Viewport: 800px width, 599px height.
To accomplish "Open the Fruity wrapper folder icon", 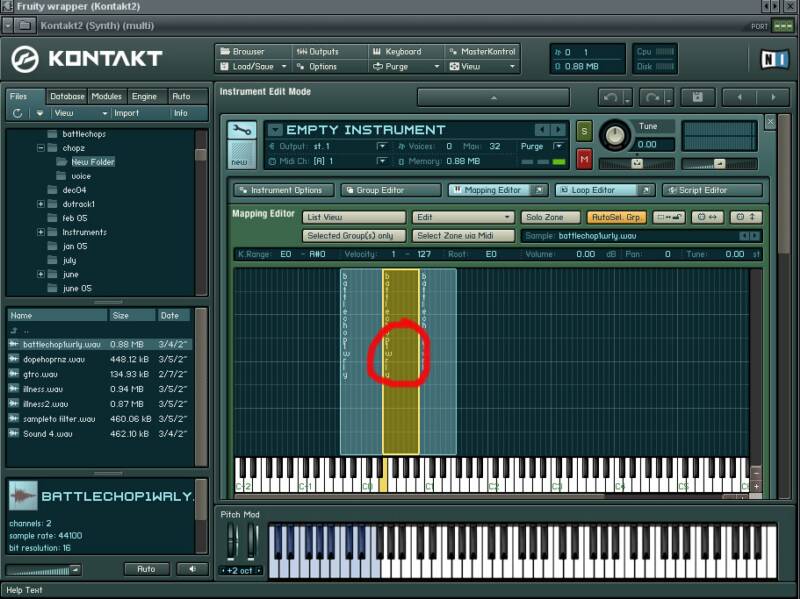I will tap(24, 26).
